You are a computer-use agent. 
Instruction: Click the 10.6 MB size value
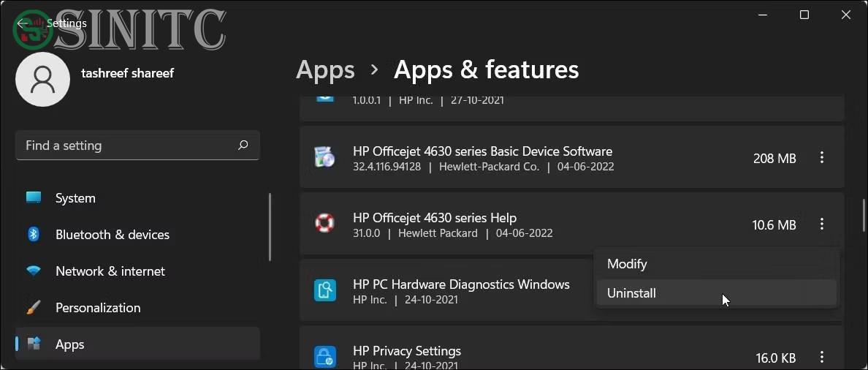click(774, 225)
